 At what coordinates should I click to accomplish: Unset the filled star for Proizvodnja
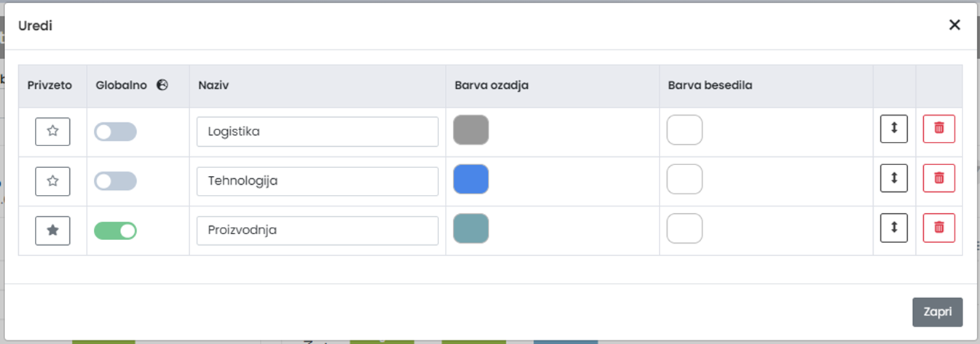coord(52,231)
